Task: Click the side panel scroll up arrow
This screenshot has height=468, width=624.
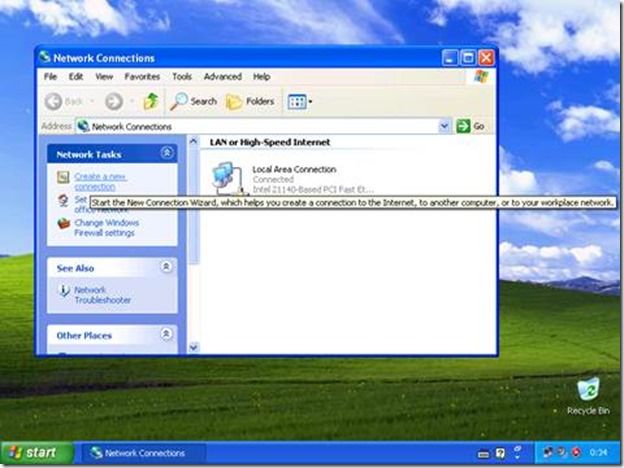Action: point(193,141)
